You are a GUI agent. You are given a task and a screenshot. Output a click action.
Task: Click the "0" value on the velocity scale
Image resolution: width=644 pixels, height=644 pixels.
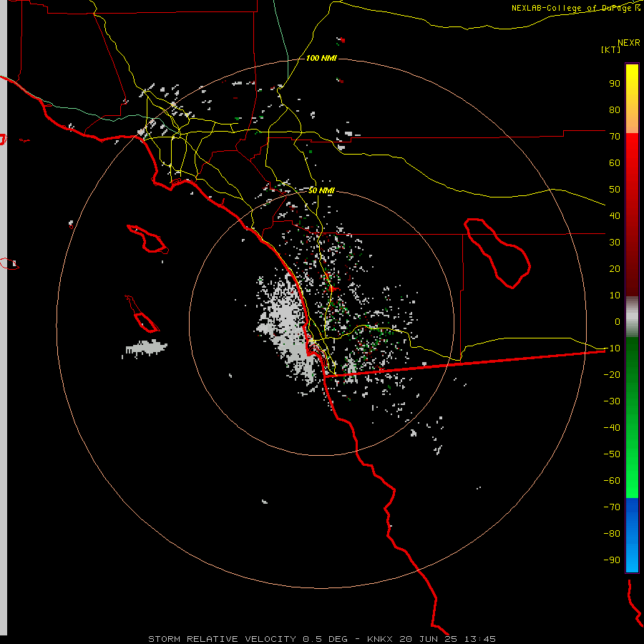tap(618, 322)
